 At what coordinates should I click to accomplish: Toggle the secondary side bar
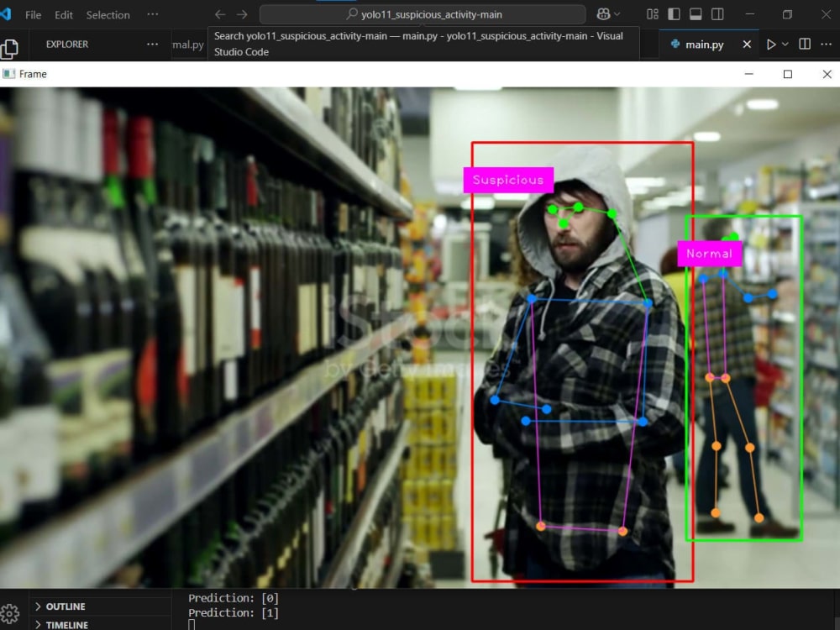click(717, 14)
